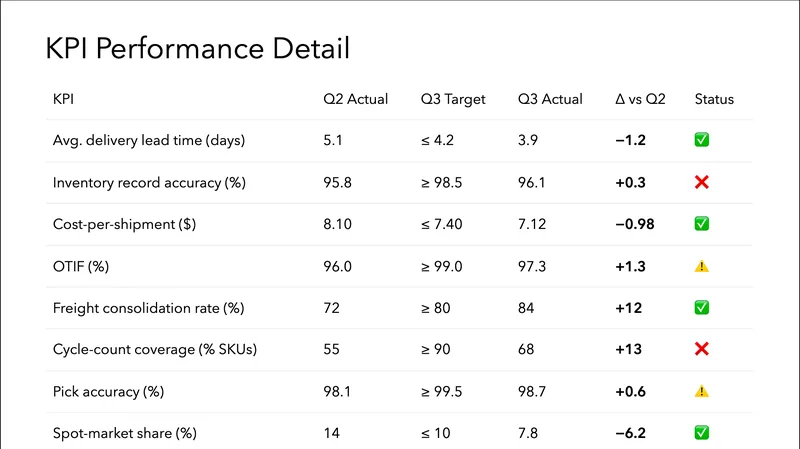Click the Pick accuracy (%) row label
This screenshot has height=449, width=800.
click(108, 391)
